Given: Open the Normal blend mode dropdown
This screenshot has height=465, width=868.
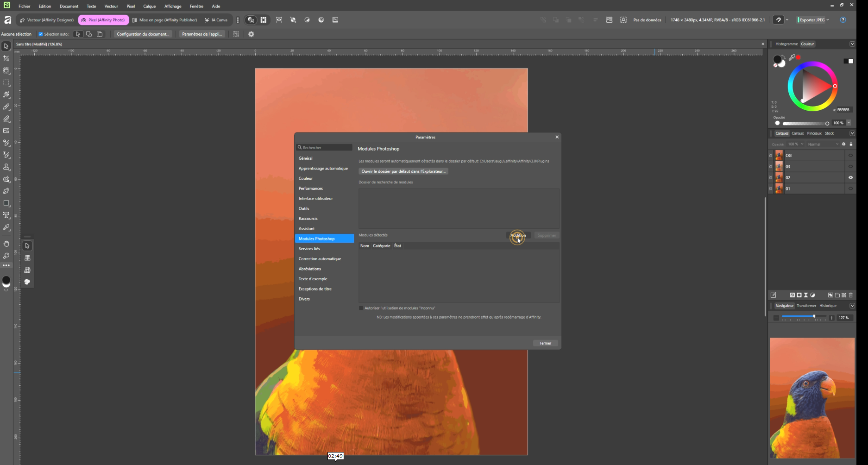Looking at the screenshot, I should [x=823, y=145].
